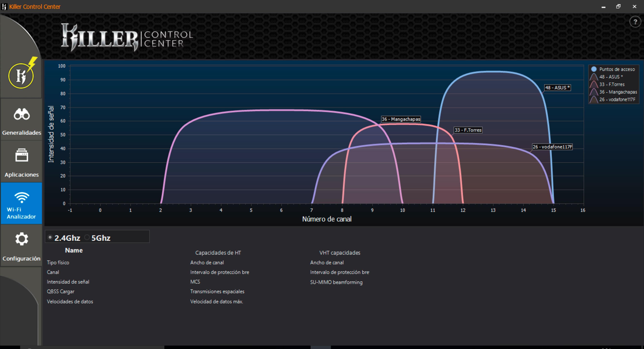Toggle '48 - ASUS *' legend entry
This screenshot has height=349, width=644.
tap(611, 77)
